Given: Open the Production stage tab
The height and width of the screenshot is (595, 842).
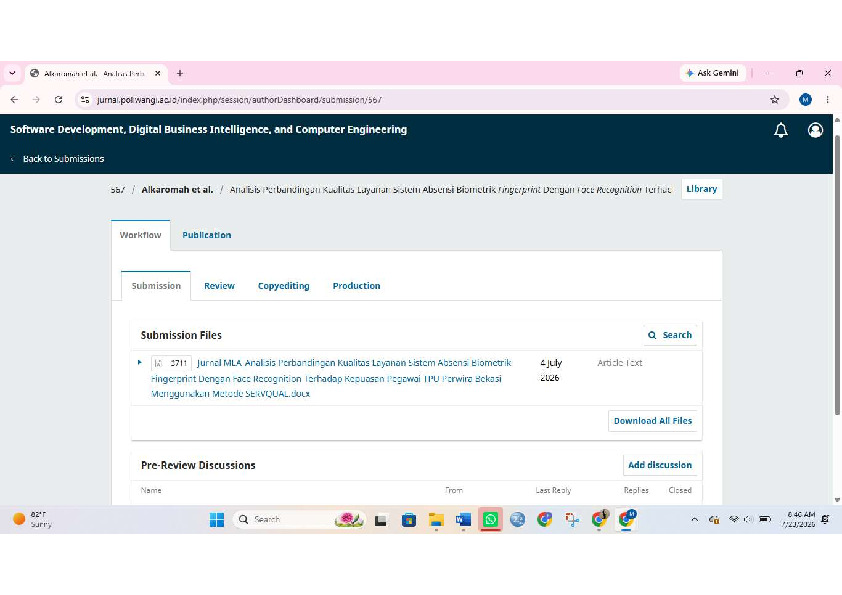Looking at the screenshot, I should (x=356, y=286).
